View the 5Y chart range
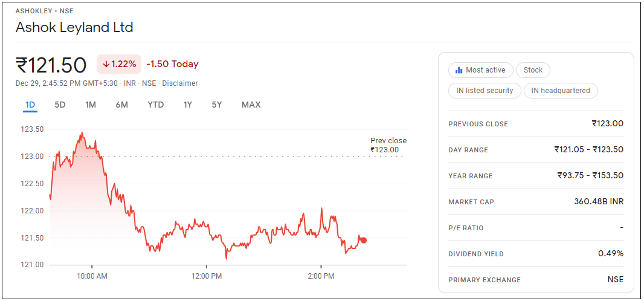The width and height of the screenshot is (644, 301). coord(217,105)
